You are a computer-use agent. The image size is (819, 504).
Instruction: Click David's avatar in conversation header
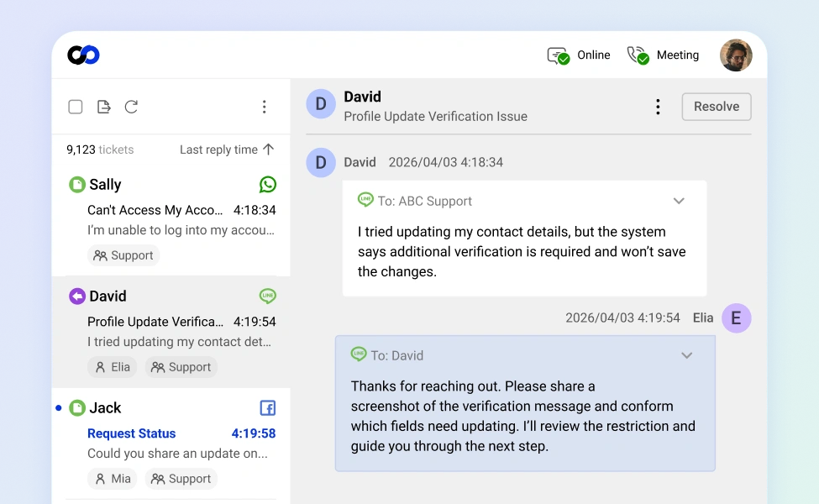coord(321,103)
